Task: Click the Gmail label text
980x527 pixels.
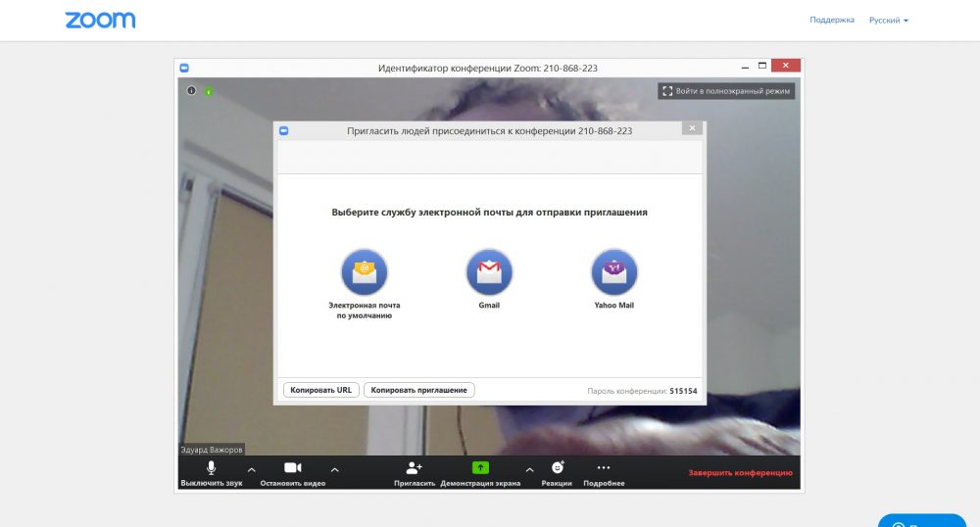Action: coord(489,306)
